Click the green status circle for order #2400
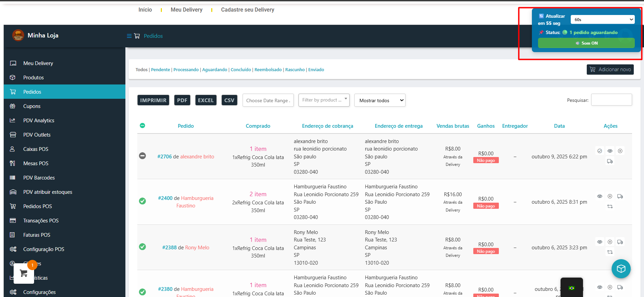 (142, 201)
